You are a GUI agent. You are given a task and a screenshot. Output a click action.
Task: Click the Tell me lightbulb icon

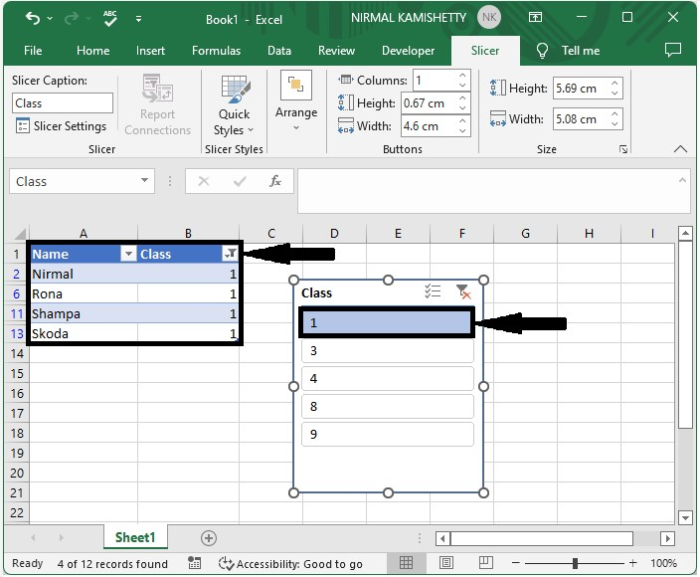(542, 50)
